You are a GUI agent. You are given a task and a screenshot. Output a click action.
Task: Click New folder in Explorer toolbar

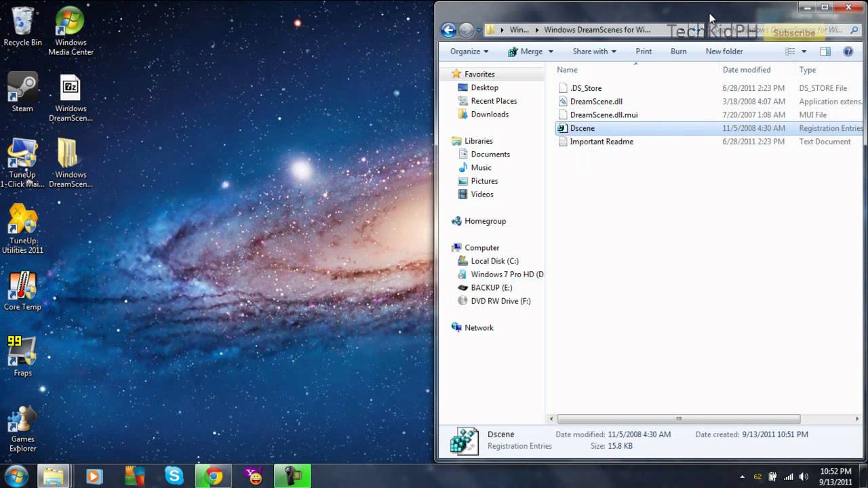724,52
